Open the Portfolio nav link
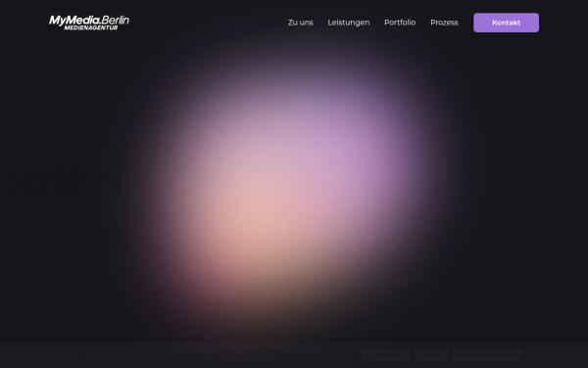 pos(400,23)
